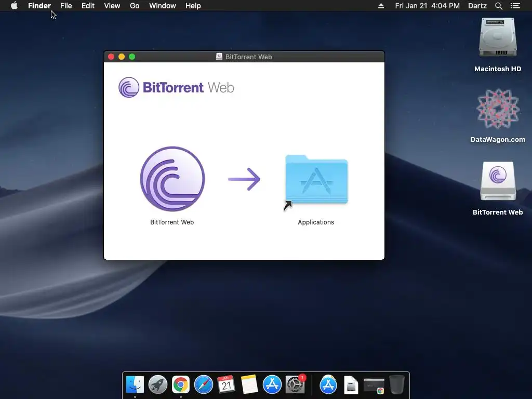
Task: Open Macintosh HD drive on desktop
Action: coord(498,37)
